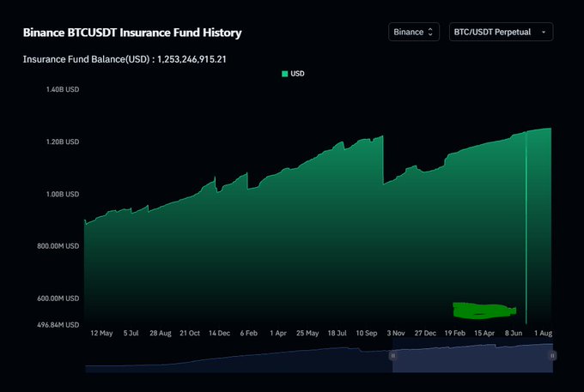Click the 18 Jul date label

(x=337, y=333)
